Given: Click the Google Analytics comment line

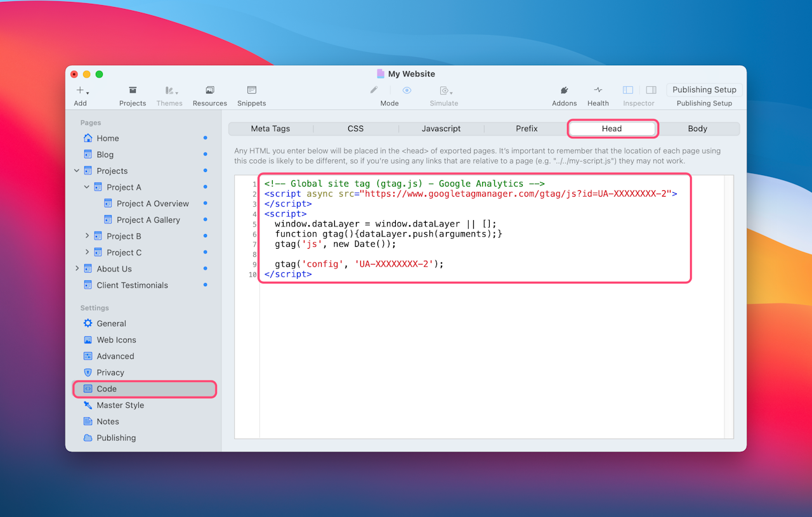Looking at the screenshot, I should pyautogui.click(x=405, y=183).
